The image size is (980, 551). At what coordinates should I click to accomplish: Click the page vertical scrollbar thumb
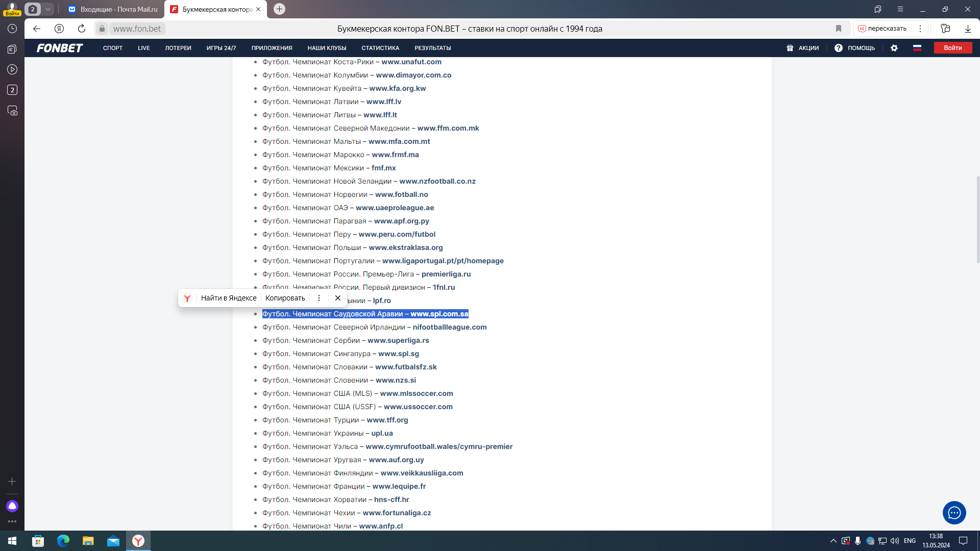(977, 219)
